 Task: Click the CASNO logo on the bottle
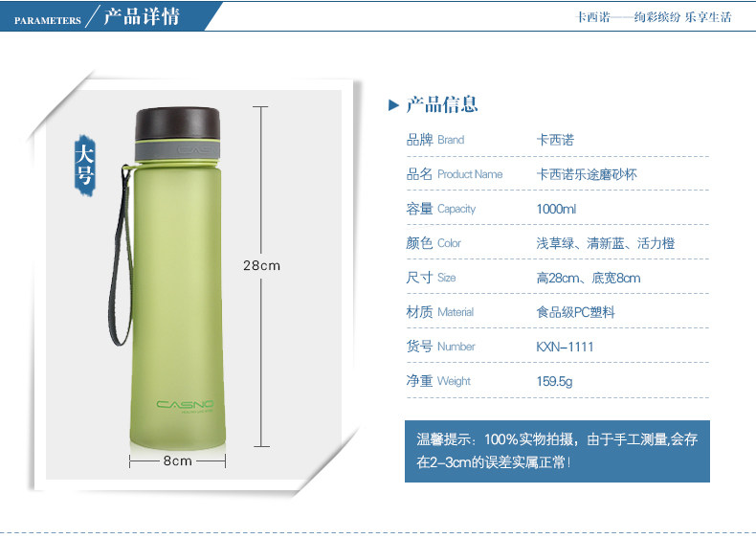pyautogui.click(x=185, y=404)
